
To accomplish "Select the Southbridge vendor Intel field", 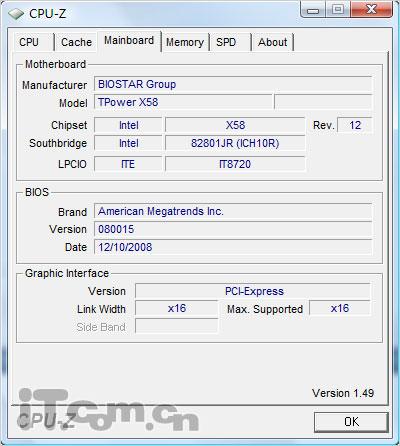I will pyautogui.click(x=128, y=143).
